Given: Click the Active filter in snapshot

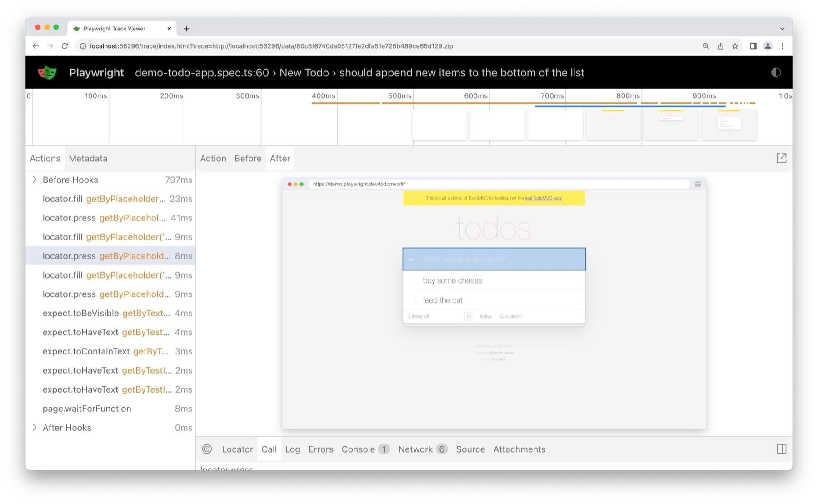Looking at the screenshot, I should click(x=485, y=316).
